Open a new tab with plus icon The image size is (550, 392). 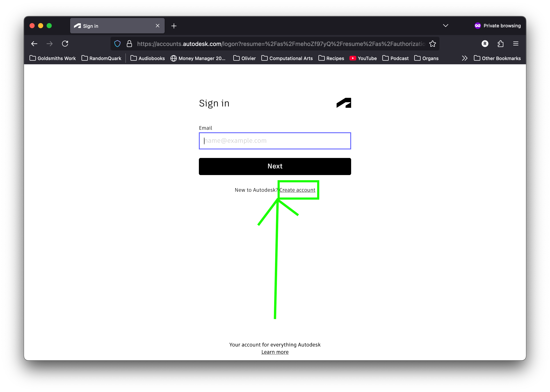coord(174,26)
